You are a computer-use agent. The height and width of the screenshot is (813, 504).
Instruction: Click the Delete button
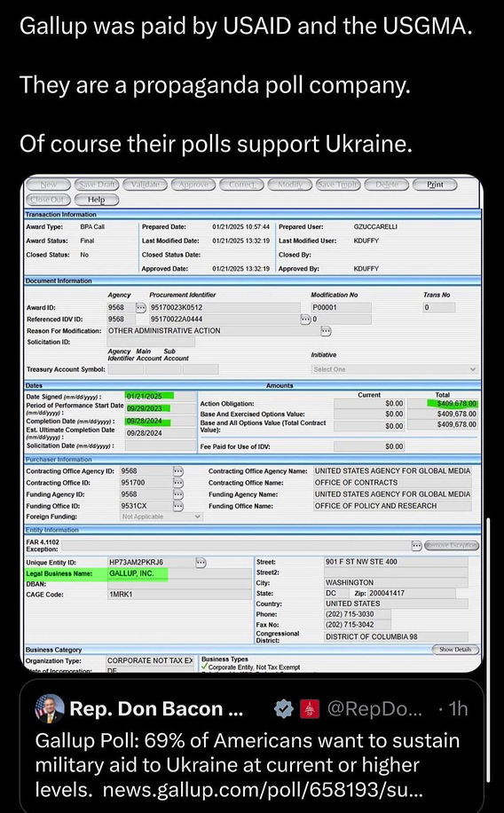(x=386, y=185)
